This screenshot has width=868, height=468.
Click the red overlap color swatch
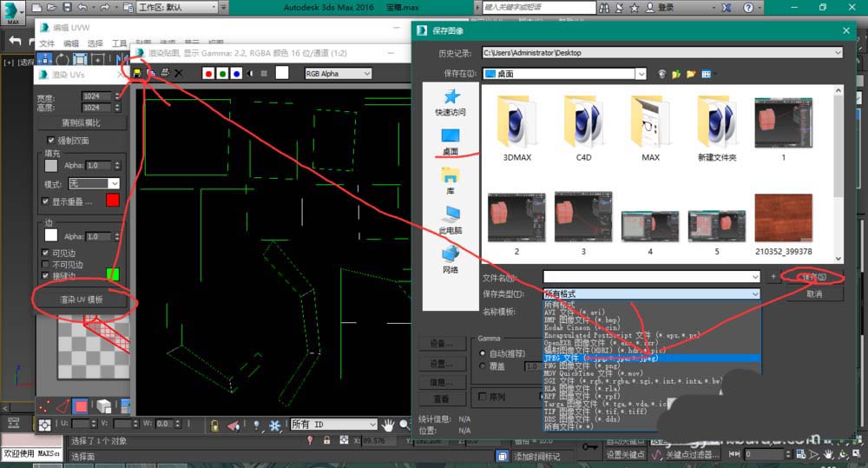click(112, 201)
